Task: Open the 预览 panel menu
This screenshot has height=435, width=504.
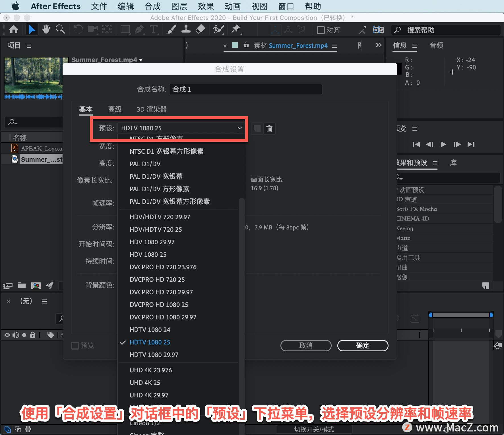Action: click(x=415, y=129)
